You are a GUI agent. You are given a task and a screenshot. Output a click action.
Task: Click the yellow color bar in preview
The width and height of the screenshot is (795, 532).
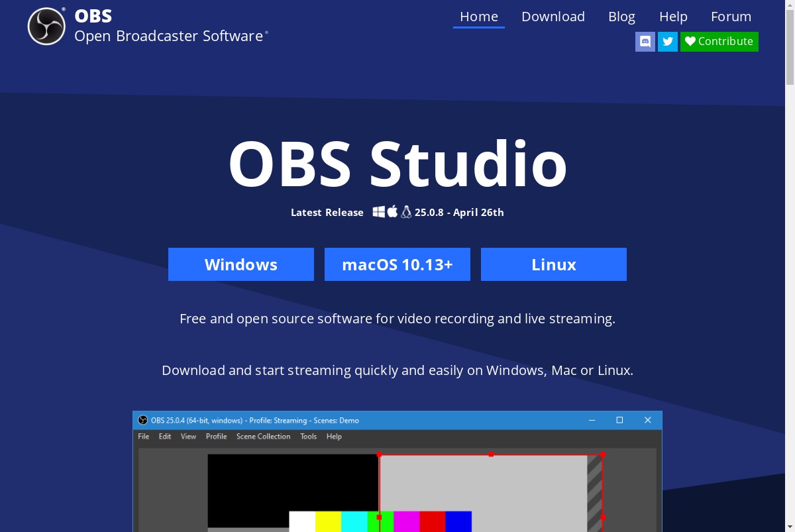tap(329, 521)
